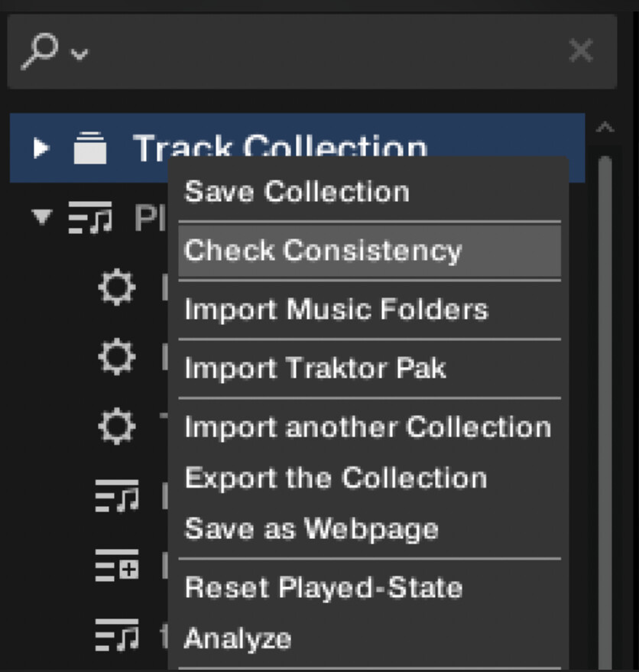Click the bottom playlist music-note icon
The height and width of the screenshot is (672, 639).
(116, 635)
